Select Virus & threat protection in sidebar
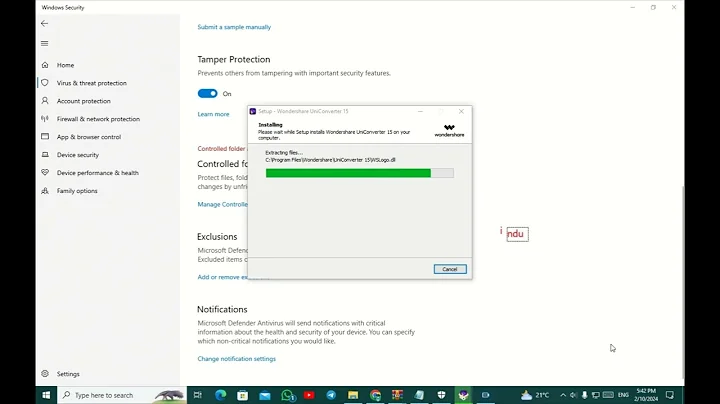The image size is (720, 404). click(92, 83)
